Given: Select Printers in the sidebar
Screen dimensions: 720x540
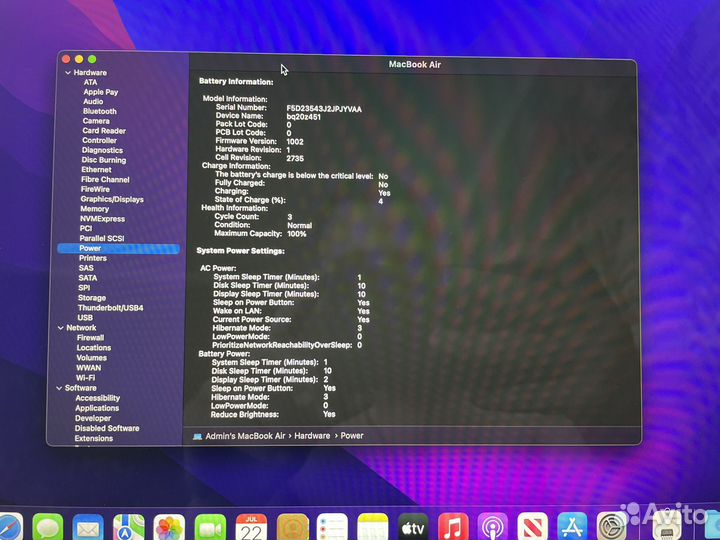Looking at the screenshot, I should 93,258.
